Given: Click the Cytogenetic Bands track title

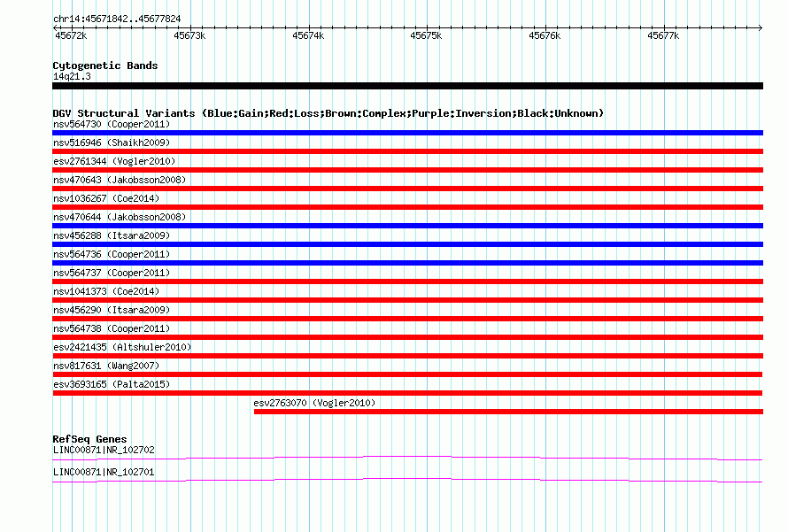Looking at the screenshot, I should coord(105,66).
